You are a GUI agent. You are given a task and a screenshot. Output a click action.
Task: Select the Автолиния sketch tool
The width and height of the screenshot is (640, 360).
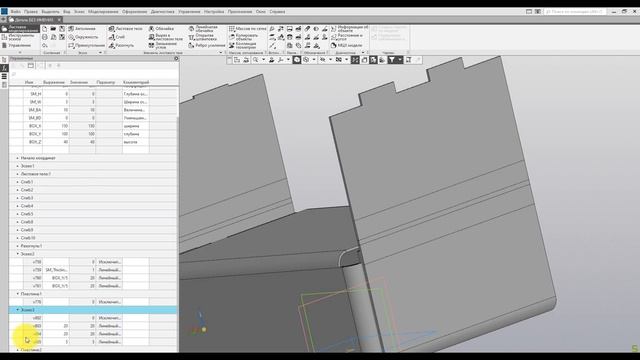82,29
